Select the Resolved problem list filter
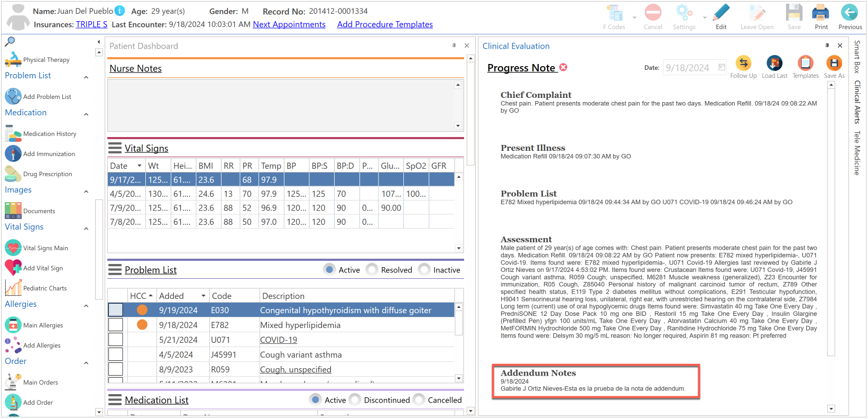 [372, 269]
